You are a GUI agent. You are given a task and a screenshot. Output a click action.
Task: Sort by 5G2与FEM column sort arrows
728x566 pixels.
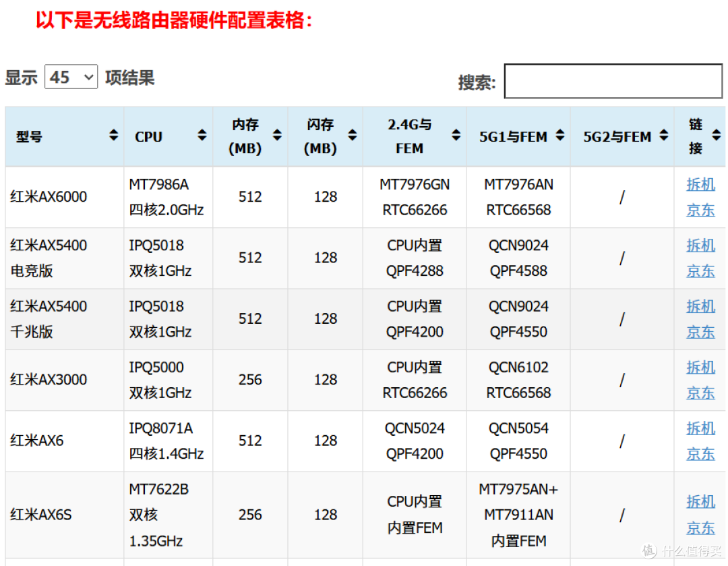(x=664, y=135)
